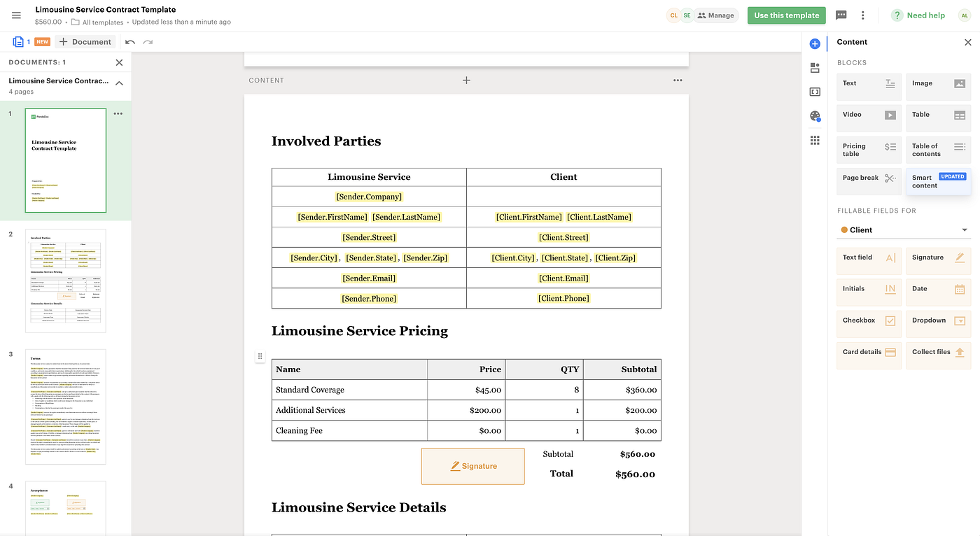Open Content blocks panel via blue plus icon
The image size is (980, 536).
(814, 43)
